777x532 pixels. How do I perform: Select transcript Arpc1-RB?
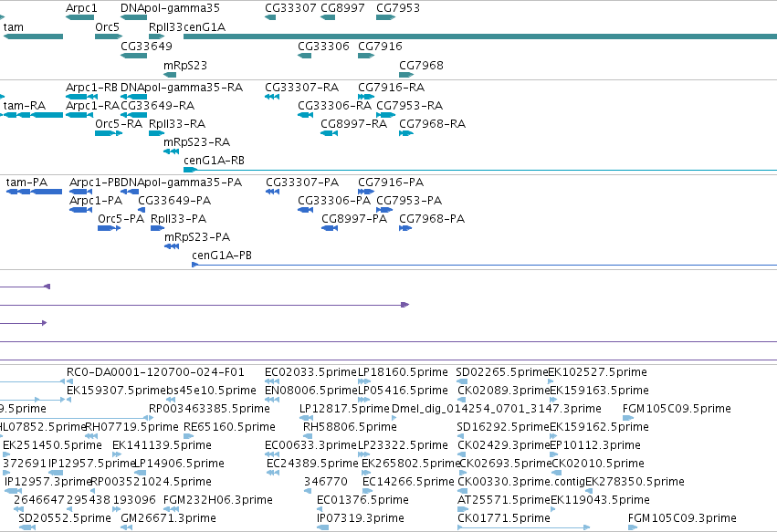tap(91, 88)
